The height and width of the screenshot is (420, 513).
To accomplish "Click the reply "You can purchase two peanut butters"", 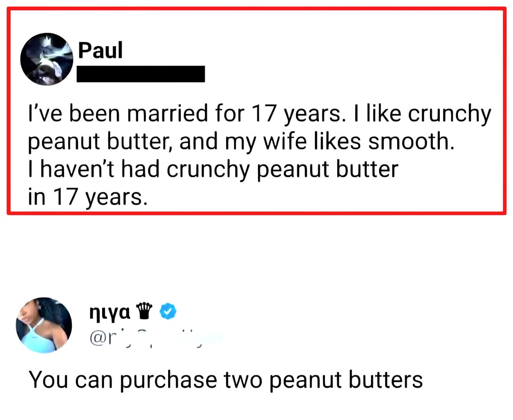I will [x=226, y=380].
